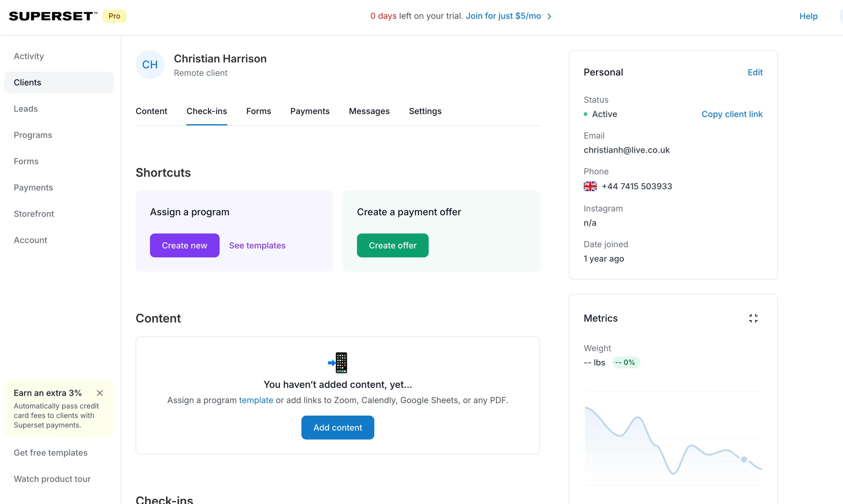843x504 pixels.
Task: Go to Programs in sidebar
Action: (33, 135)
